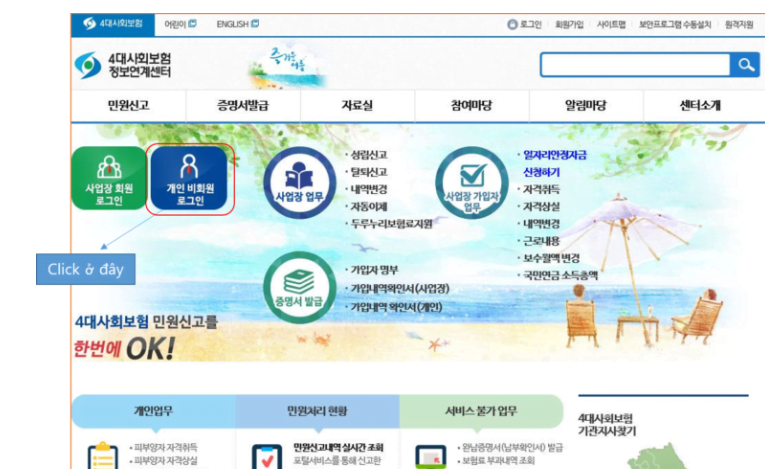Open the 증명서발급 menu
Image resolution: width=765 pixels, height=469 pixels.
[x=243, y=105]
